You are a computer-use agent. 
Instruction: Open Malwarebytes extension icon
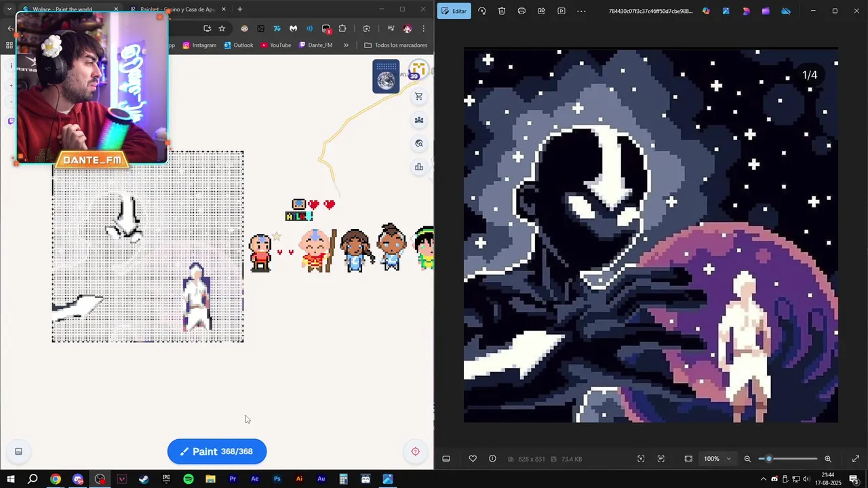(293, 28)
